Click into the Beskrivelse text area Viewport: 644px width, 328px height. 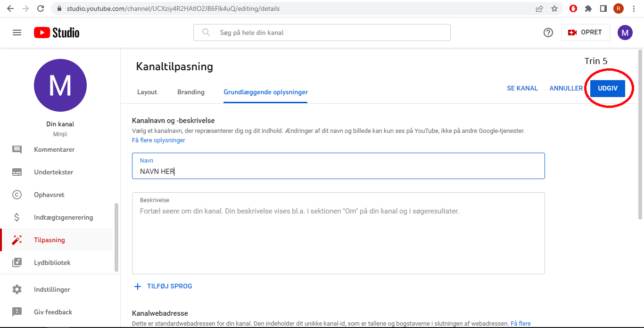click(x=338, y=236)
